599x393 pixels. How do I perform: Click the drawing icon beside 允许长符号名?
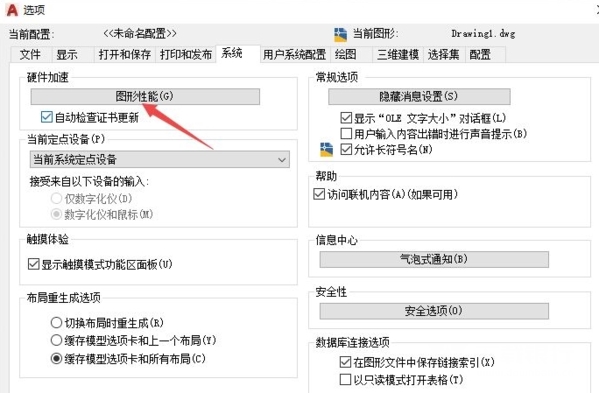click(x=326, y=150)
